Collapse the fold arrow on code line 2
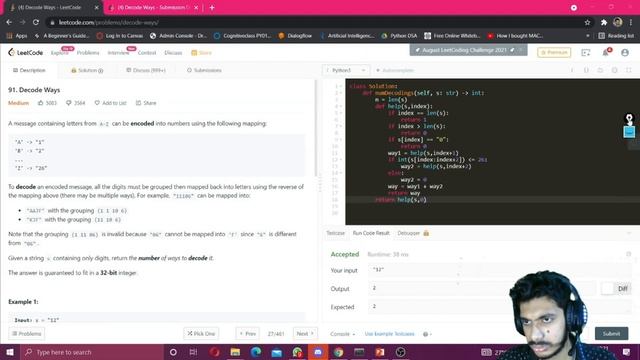This screenshot has width=640, height=360. coord(341,93)
